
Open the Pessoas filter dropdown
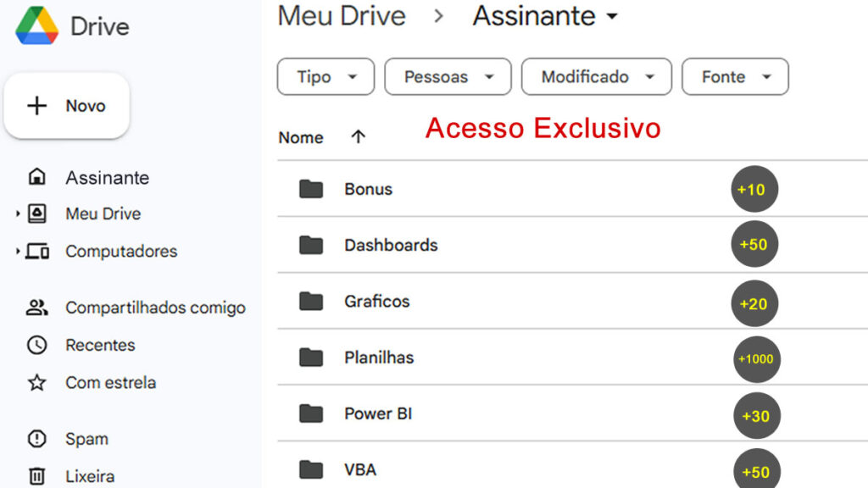coord(448,76)
